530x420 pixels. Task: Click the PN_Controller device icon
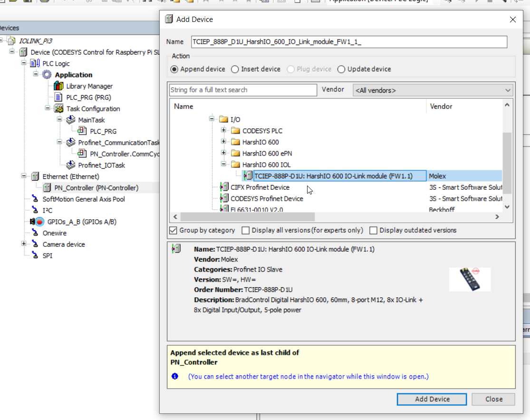coord(47,188)
